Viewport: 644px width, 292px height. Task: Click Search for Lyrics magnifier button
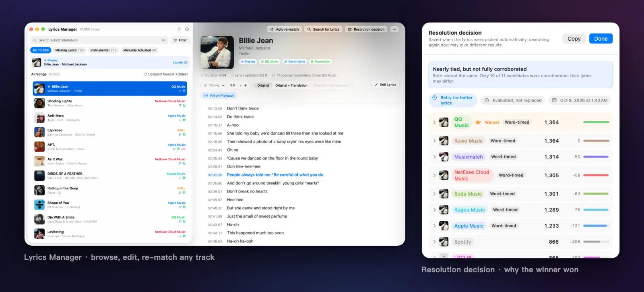323,29
